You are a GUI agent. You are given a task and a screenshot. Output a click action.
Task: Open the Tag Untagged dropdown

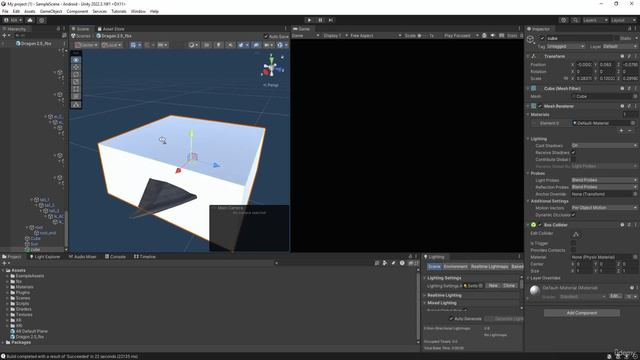(x=566, y=47)
